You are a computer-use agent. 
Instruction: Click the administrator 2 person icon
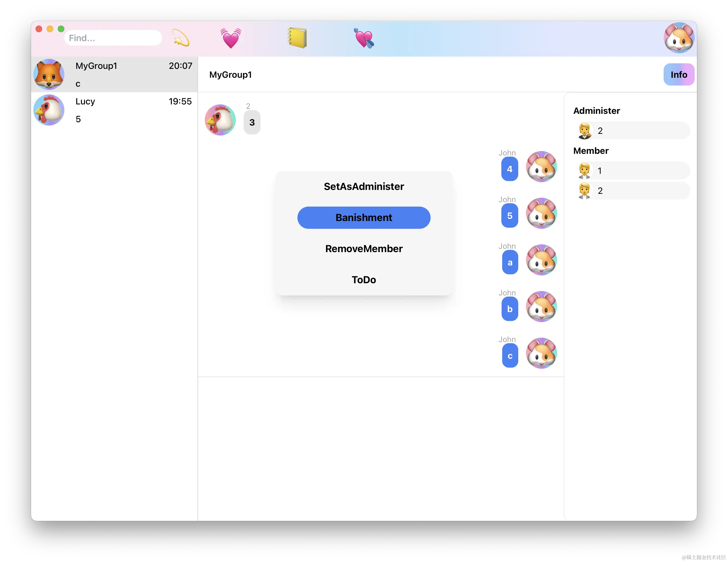pos(585,131)
